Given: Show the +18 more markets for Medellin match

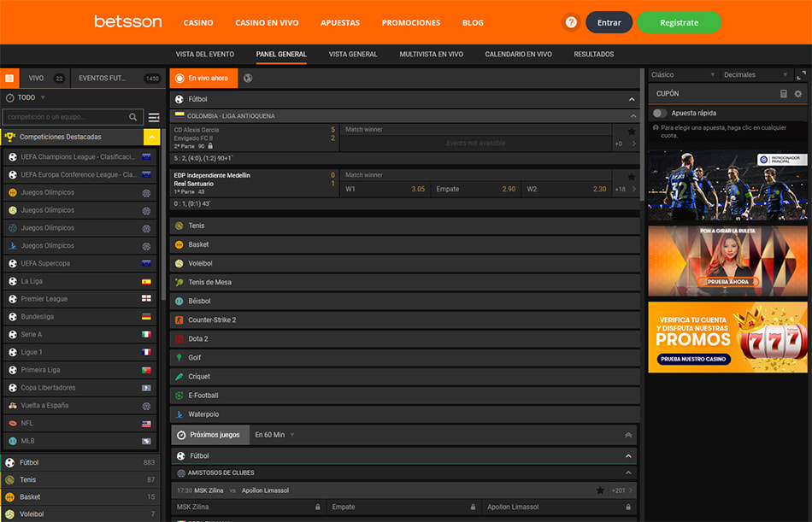Looking at the screenshot, I should [x=626, y=189].
